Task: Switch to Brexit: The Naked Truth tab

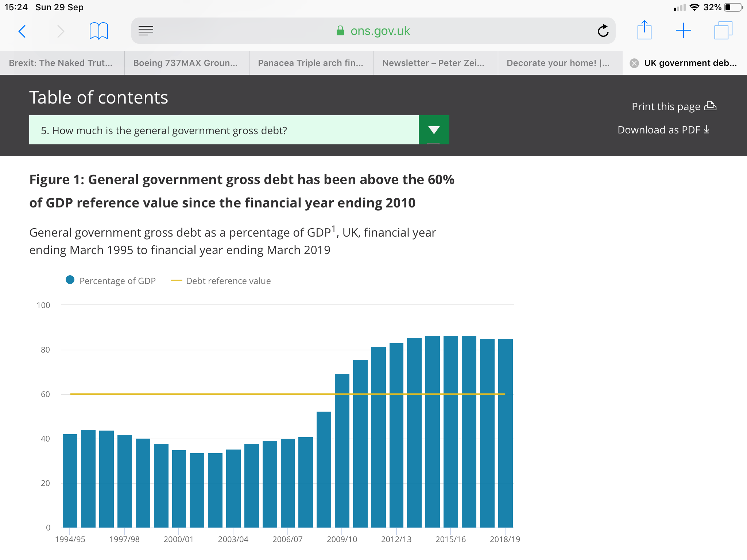Action: (x=61, y=63)
